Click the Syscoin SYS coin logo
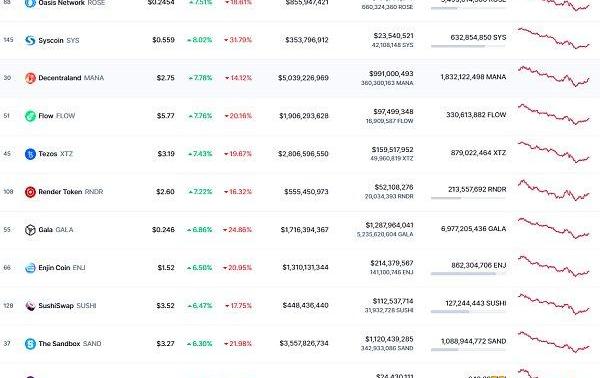This screenshot has width=600, height=378. (30, 40)
